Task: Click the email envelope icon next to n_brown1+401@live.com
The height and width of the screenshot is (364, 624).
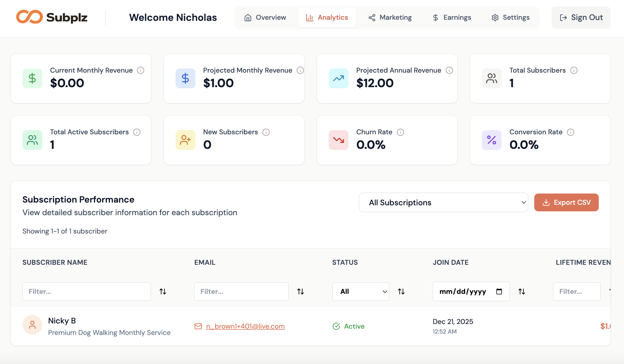Action: [x=198, y=326]
